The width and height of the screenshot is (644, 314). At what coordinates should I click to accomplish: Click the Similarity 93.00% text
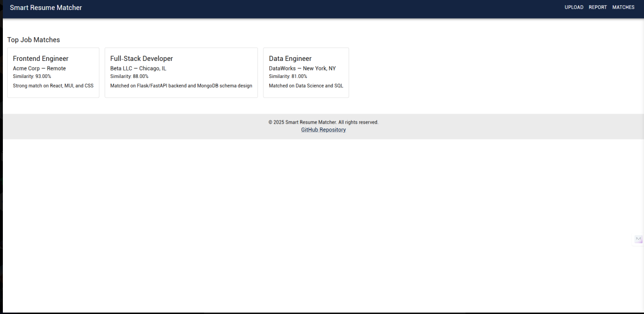32,76
